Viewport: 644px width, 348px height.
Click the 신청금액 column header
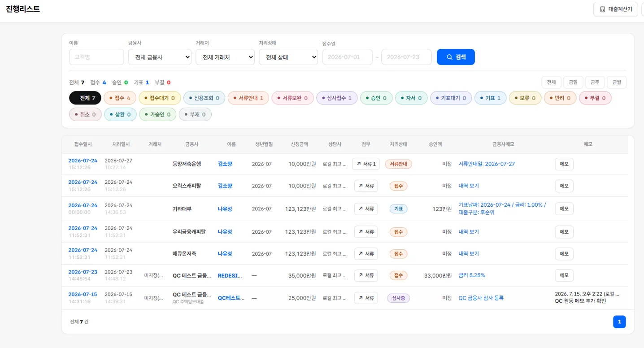(x=299, y=144)
